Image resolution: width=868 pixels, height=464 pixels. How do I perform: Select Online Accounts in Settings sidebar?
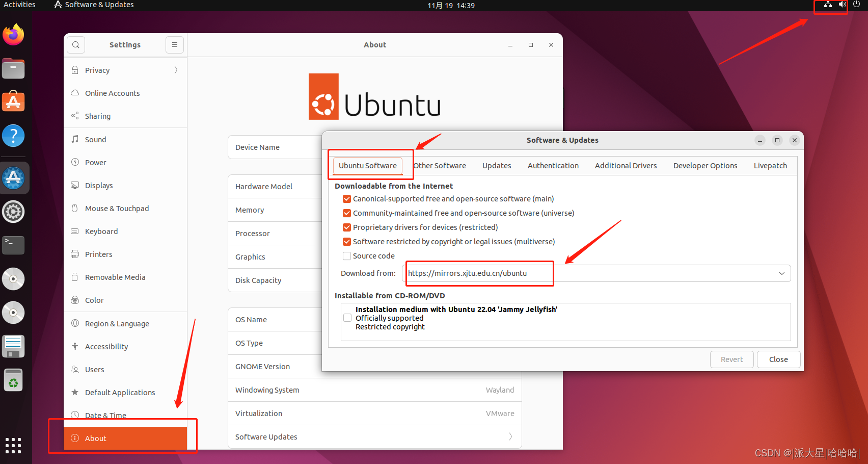coord(125,93)
